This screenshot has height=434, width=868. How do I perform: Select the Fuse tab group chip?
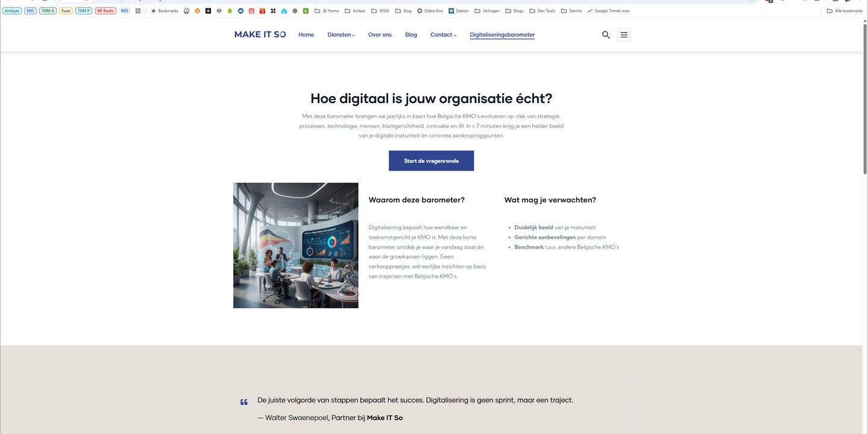point(66,11)
